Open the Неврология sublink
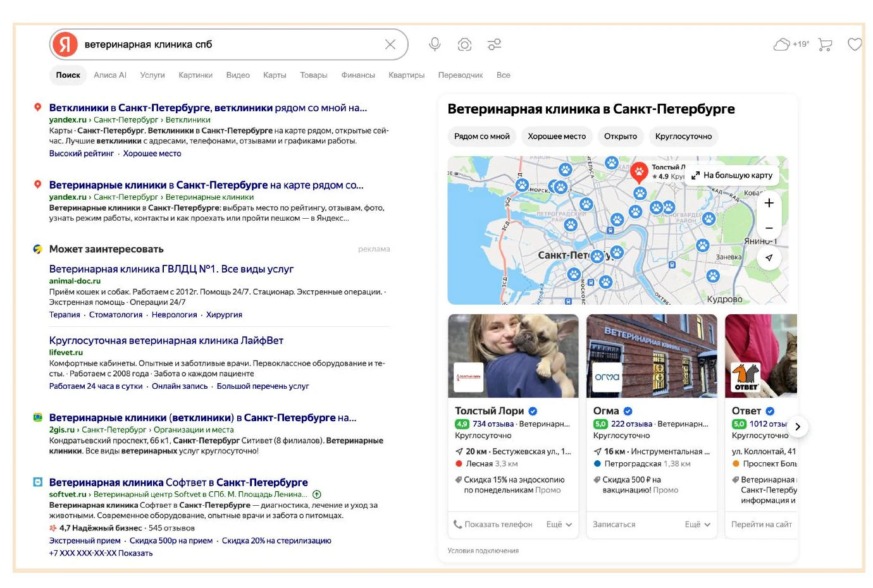This screenshot has width=873, height=588. (x=174, y=315)
